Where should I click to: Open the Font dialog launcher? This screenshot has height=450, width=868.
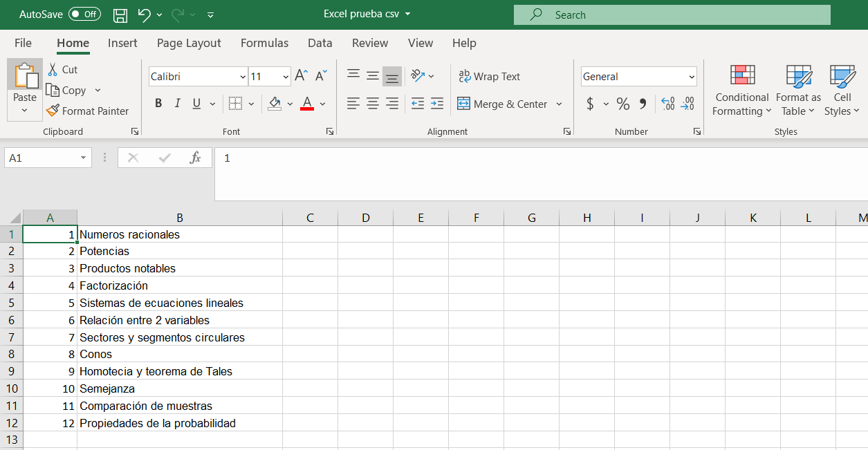329,131
